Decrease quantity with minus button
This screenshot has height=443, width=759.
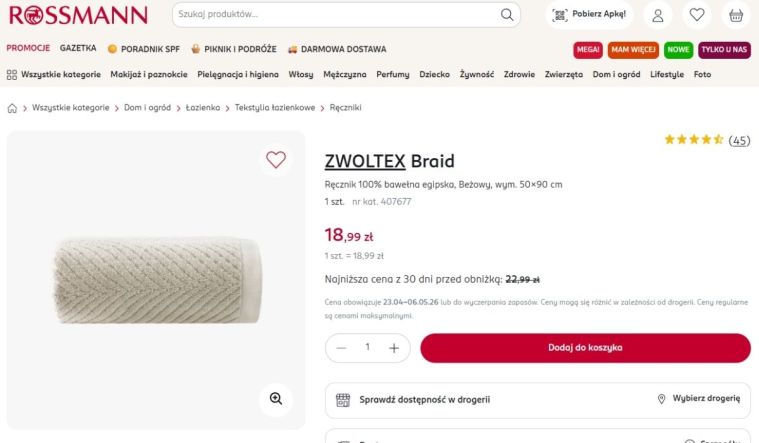point(342,348)
